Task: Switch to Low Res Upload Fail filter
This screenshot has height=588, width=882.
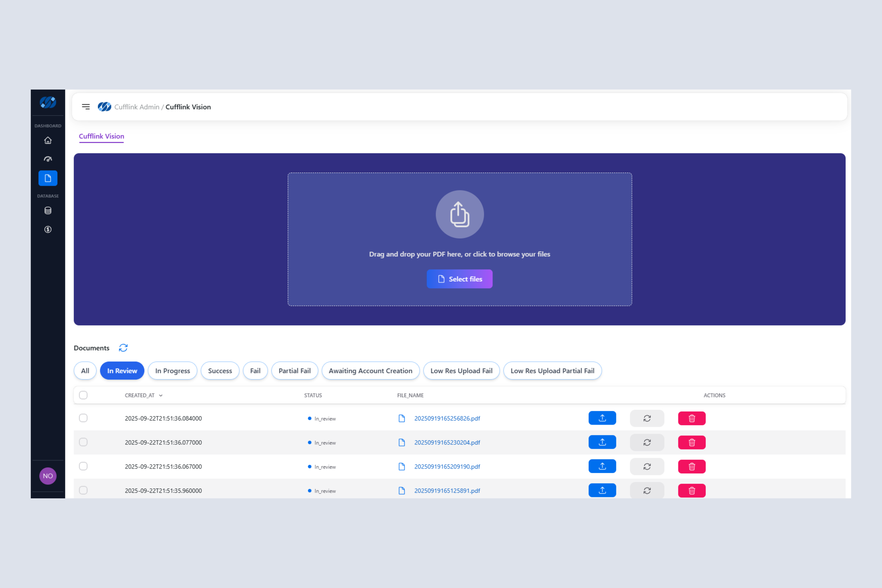Action: 461,371
